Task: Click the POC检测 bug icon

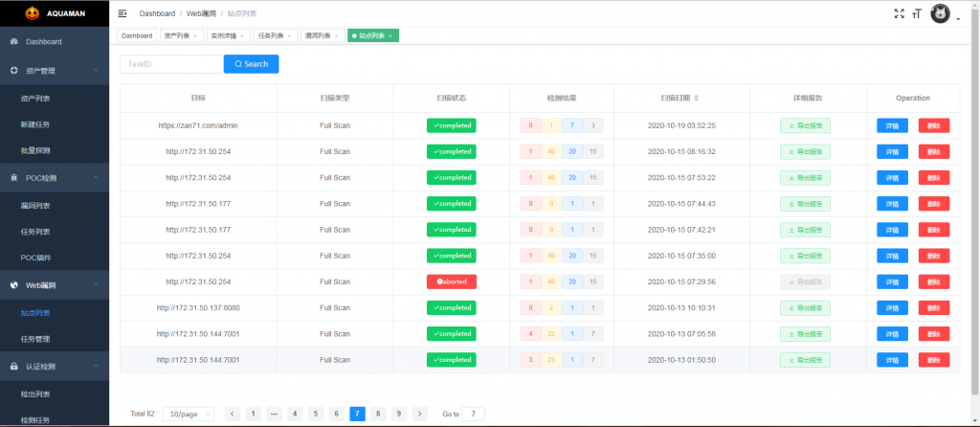Action: click(14, 178)
